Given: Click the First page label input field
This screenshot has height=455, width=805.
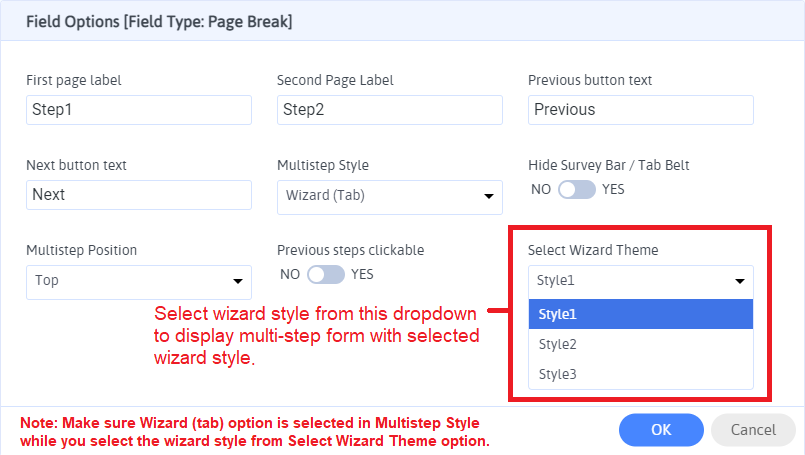Looking at the screenshot, I should [x=138, y=110].
